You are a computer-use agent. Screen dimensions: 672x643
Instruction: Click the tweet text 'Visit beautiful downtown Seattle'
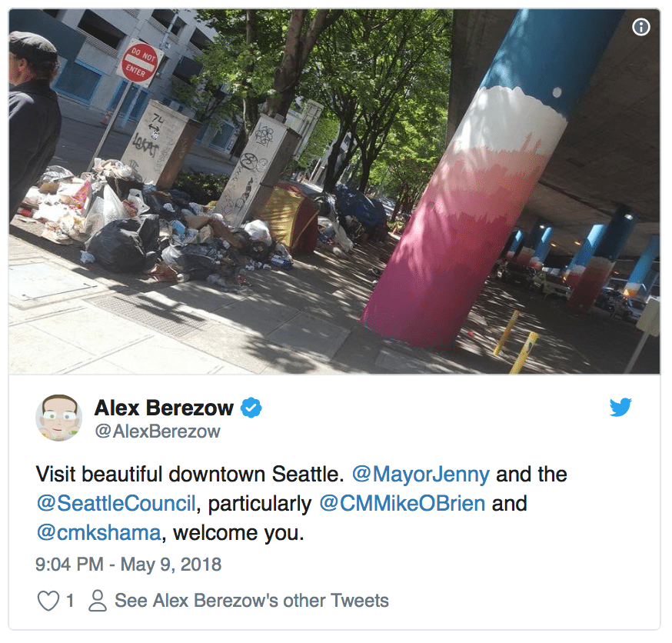(190, 474)
